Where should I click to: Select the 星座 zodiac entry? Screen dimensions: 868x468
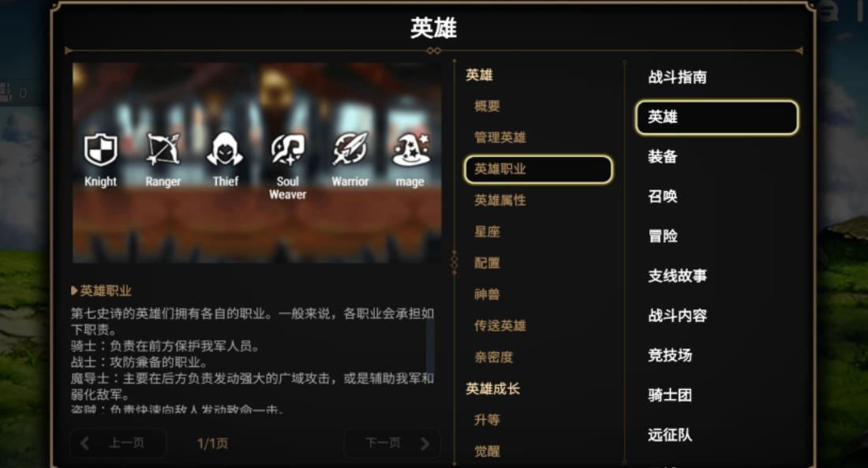[x=487, y=231]
